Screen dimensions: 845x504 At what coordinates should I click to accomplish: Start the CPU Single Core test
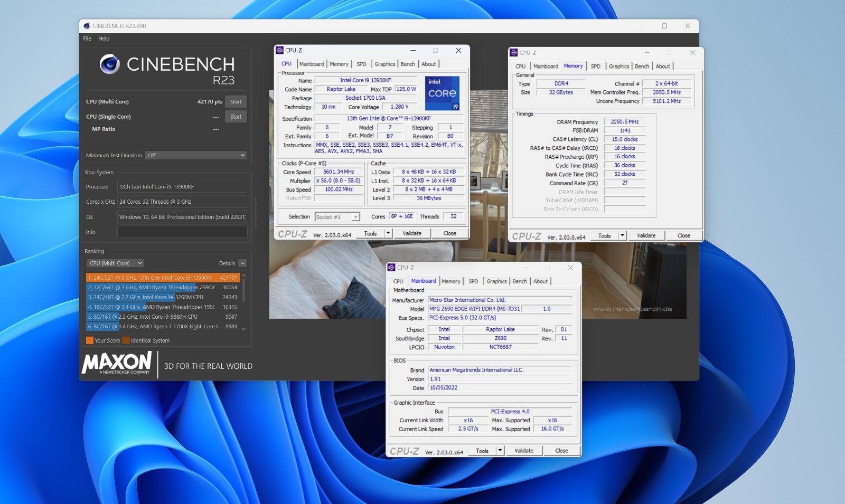click(x=236, y=117)
